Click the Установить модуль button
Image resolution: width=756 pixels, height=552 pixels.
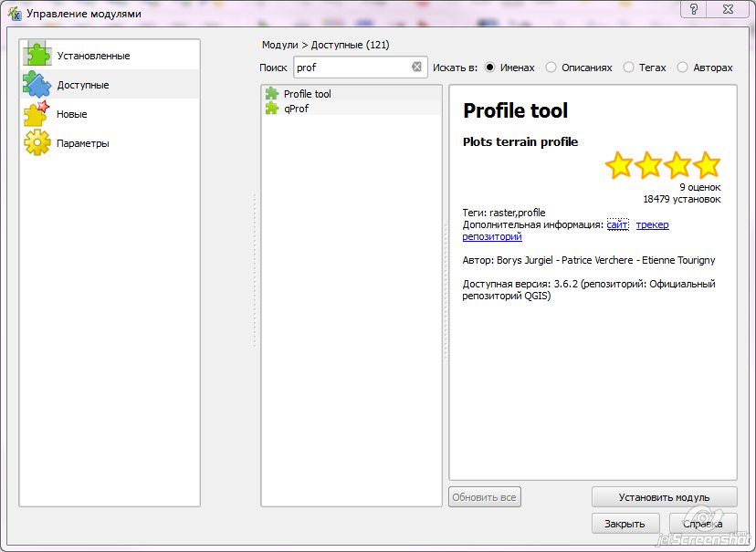[x=665, y=497]
